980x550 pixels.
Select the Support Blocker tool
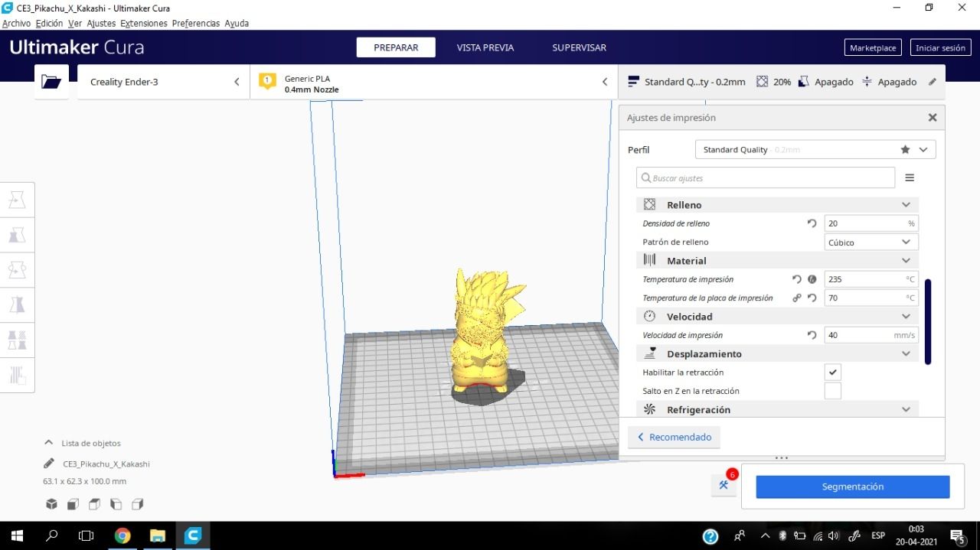[17, 375]
